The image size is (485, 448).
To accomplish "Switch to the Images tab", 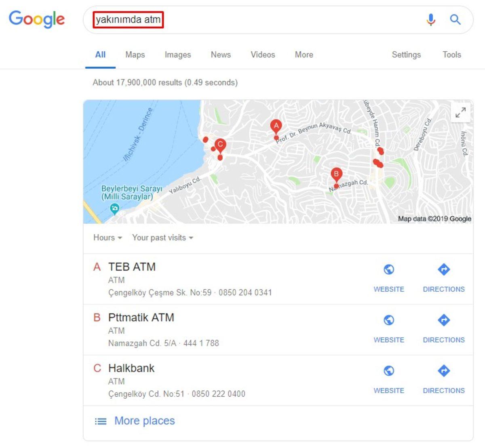I will point(177,55).
